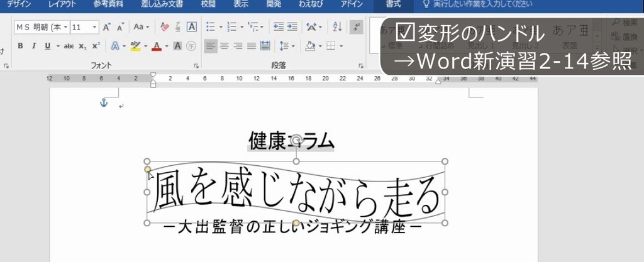This screenshot has width=644, height=262.
Task: Toggle bold formatting
Action: point(20,46)
